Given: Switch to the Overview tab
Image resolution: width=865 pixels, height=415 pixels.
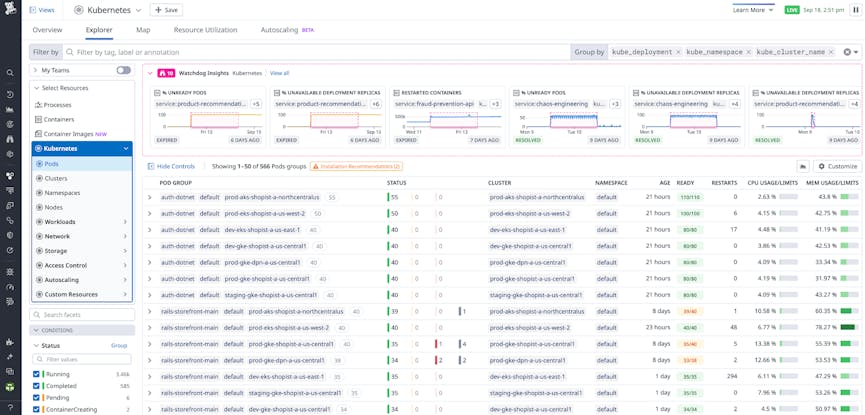Looking at the screenshot, I should click(x=47, y=30).
